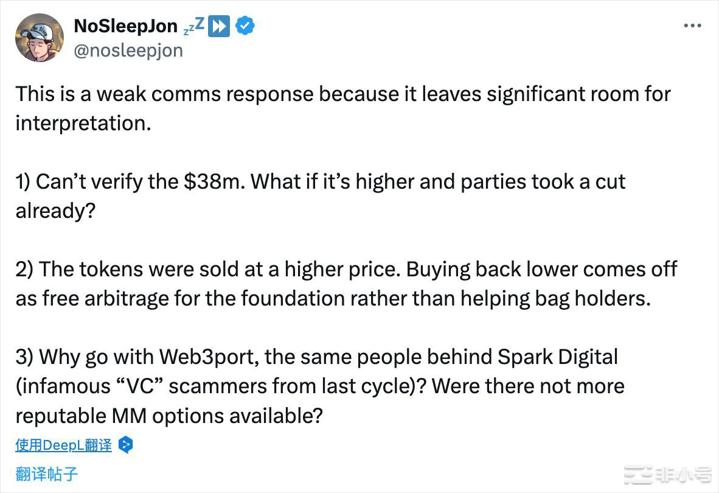719x493 pixels.
Task: Select the 翻译帖子 translate post option
Action: [x=46, y=474]
